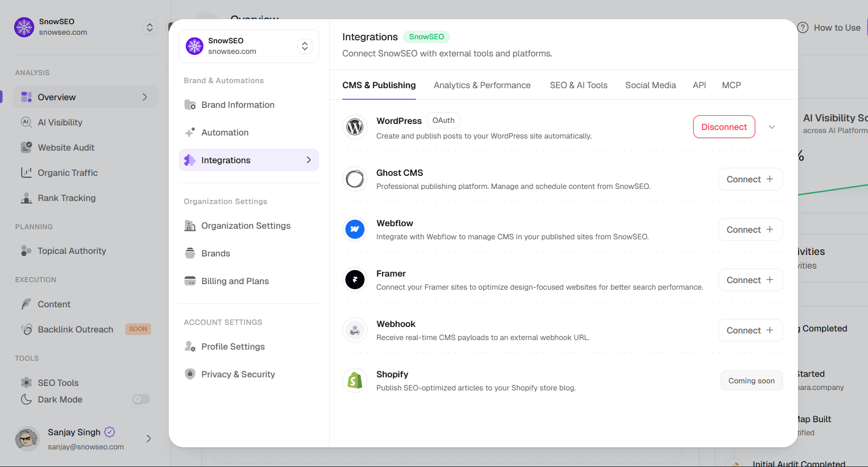Switch to the SEO & AI Tools tab
The height and width of the screenshot is (467, 868).
click(578, 85)
